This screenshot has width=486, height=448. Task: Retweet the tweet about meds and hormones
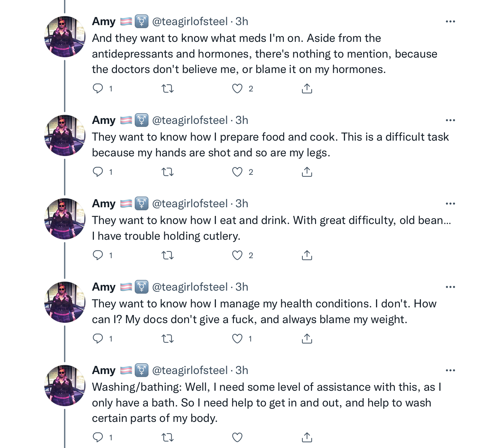point(168,88)
